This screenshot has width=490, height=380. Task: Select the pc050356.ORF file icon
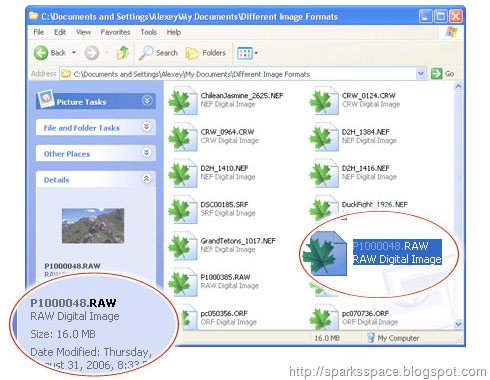point(188,318)
